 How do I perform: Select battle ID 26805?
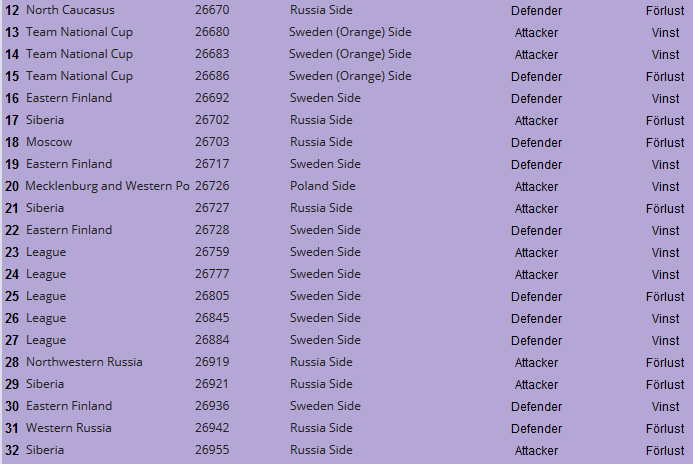tap(212, 296)
